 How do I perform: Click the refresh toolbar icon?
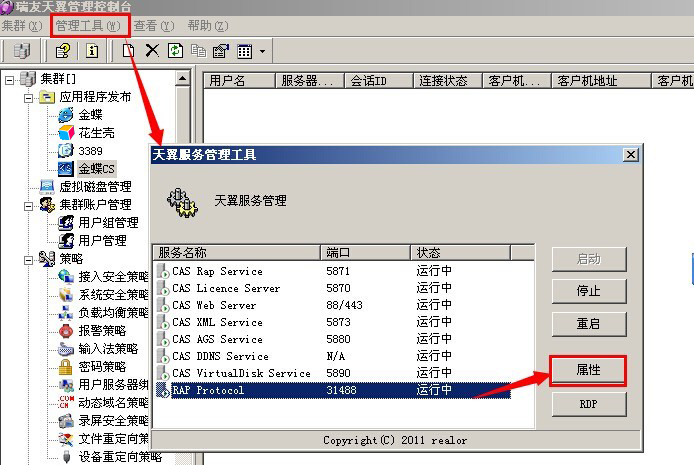(x=175, y=50)
